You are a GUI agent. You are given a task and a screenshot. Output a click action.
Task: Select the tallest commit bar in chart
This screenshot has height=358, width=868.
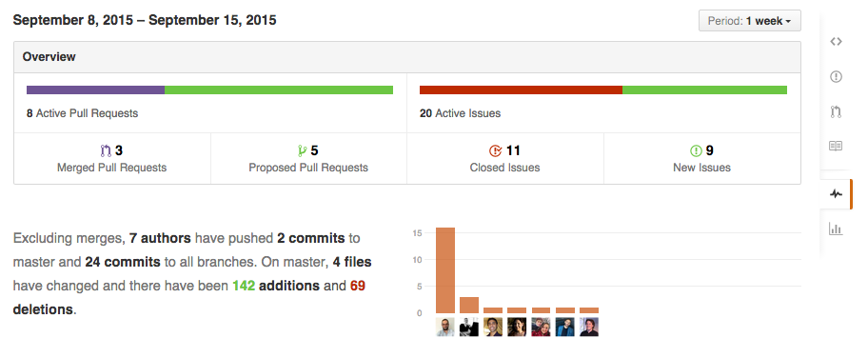pyautogui.click(x=445, y=270)
